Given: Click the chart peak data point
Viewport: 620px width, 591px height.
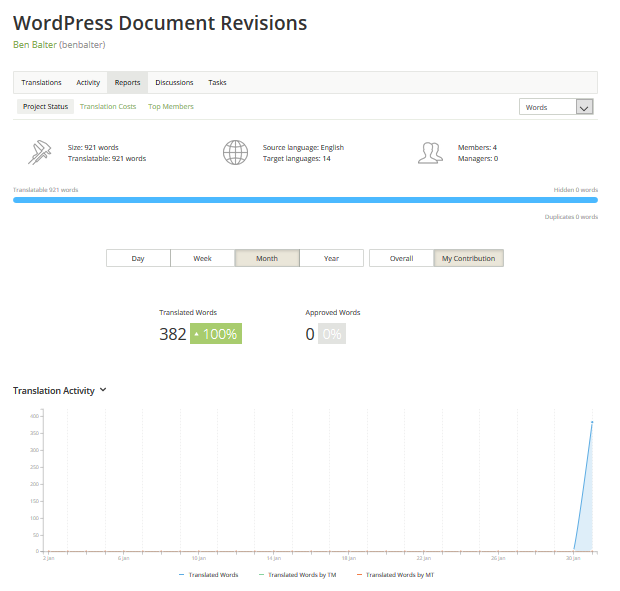Looking at the screenshot, I should (x=592, y=422).
